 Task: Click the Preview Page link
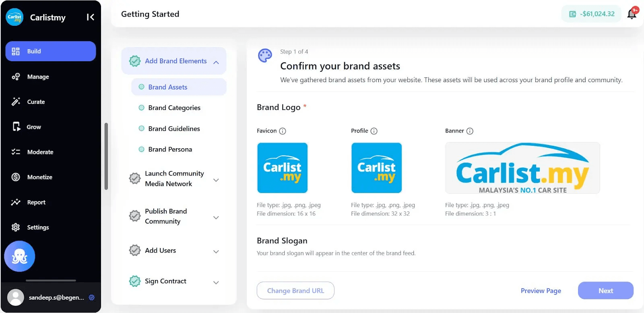[541, 290]
